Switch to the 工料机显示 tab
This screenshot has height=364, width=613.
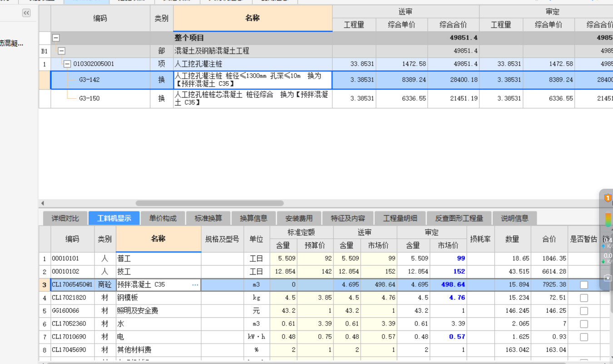[114, 218]
